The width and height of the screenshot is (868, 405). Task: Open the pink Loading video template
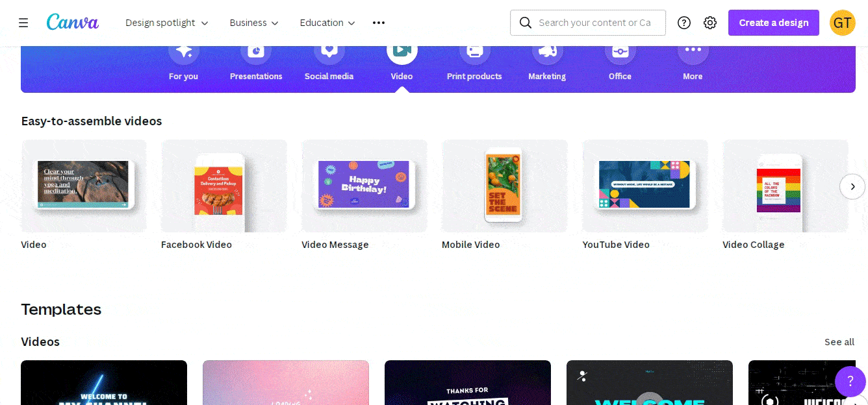pyautogui.click(x=286, y=383)
